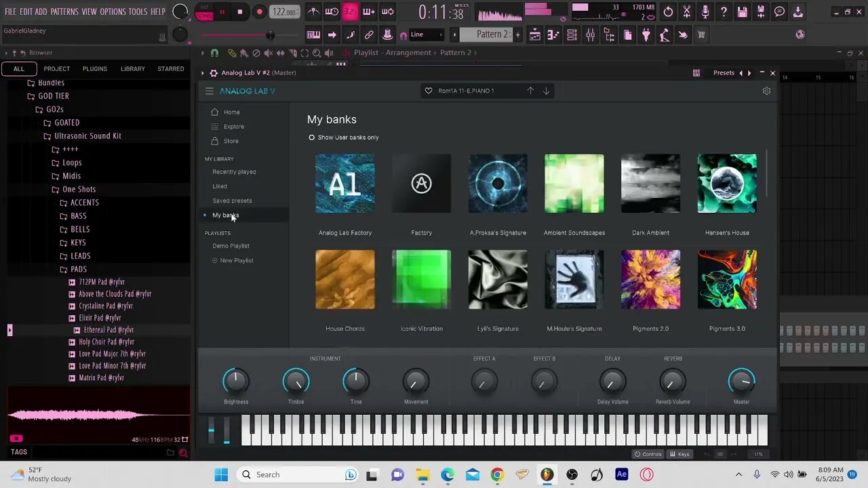868x488 pixels.
Task: Open the plugin picker plug icon
Action: (646, 35)
